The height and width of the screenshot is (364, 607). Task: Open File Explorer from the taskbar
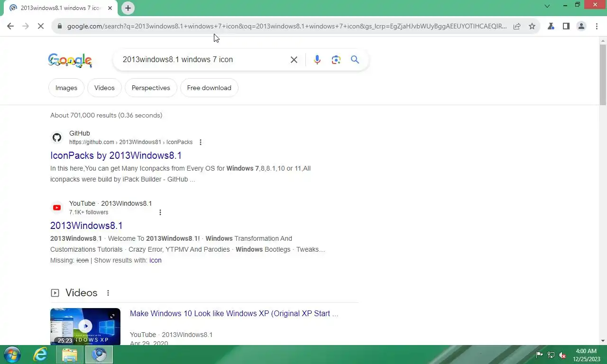[x=70, y=355]
